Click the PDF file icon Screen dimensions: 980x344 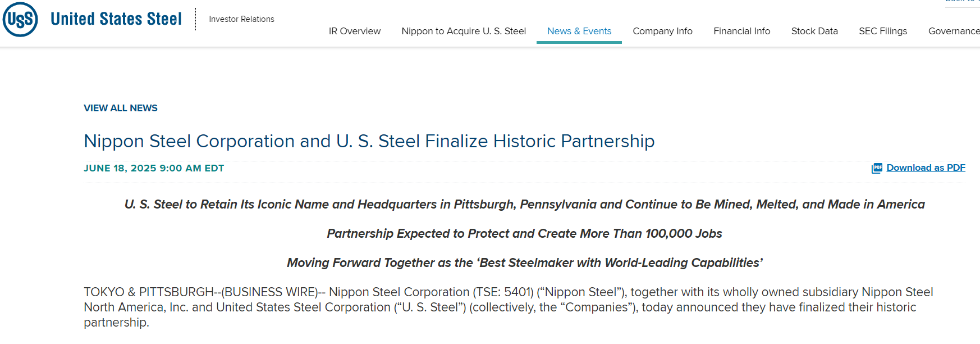coord(877,168)
